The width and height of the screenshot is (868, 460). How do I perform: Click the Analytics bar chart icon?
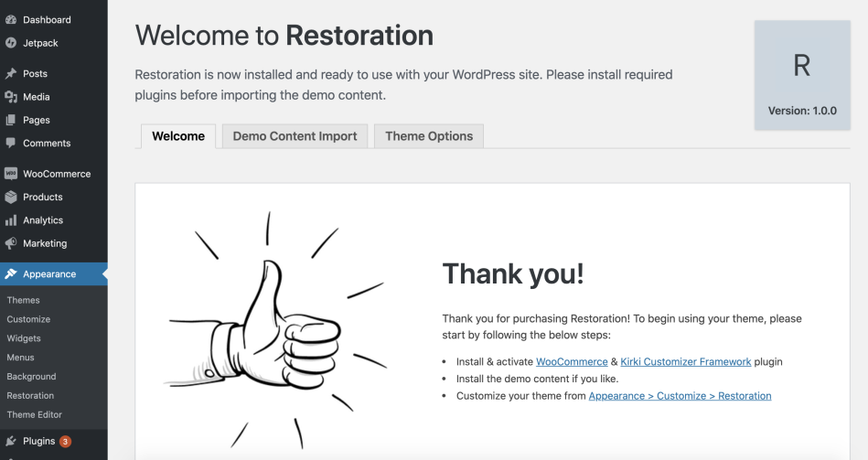(x=11, y=220)
